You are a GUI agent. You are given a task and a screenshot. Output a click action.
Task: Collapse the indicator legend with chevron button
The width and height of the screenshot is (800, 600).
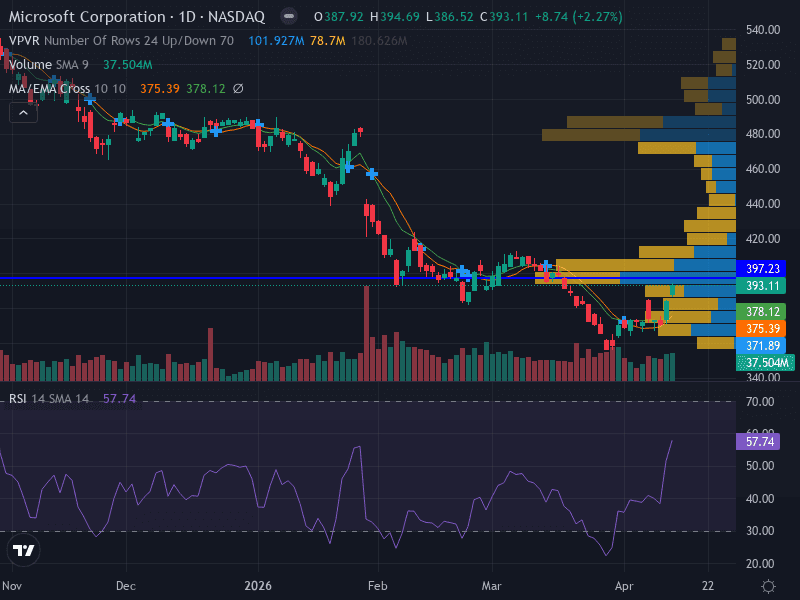(x=23, y=113)
